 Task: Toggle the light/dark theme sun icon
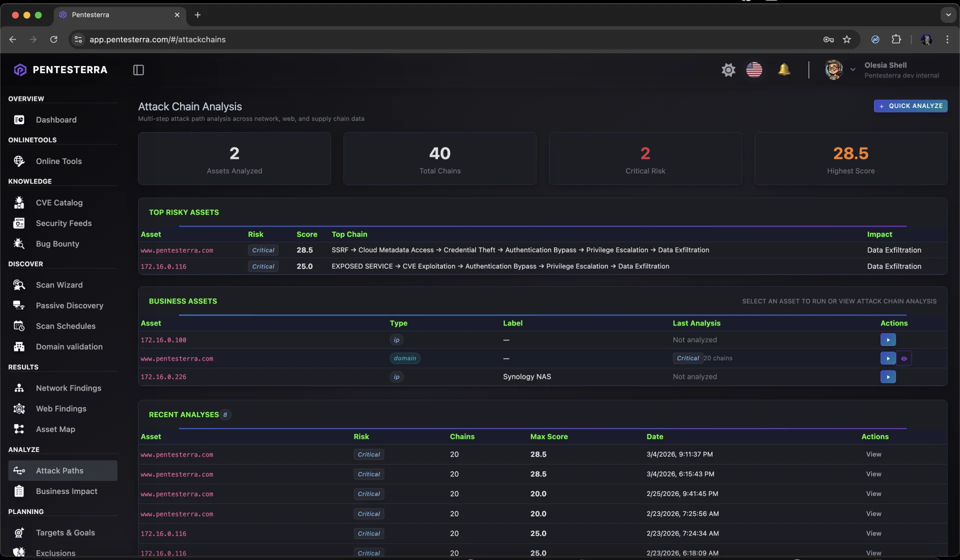click(x=728, y=70)
